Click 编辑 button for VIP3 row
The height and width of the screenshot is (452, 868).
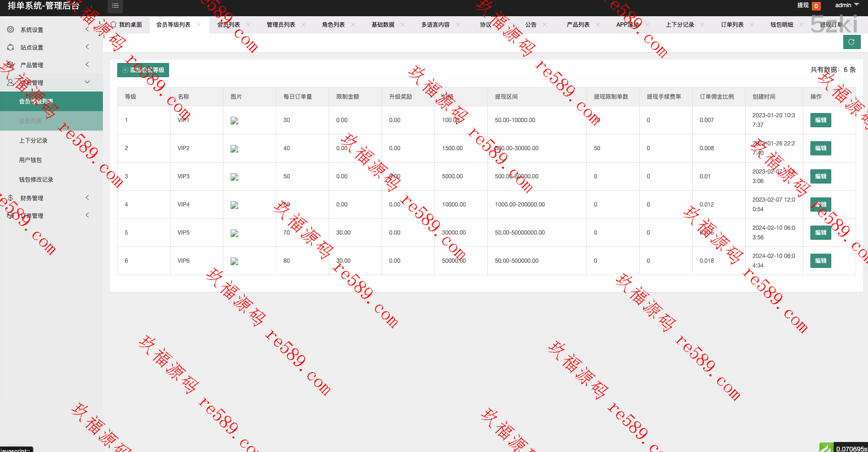point(820,176)
